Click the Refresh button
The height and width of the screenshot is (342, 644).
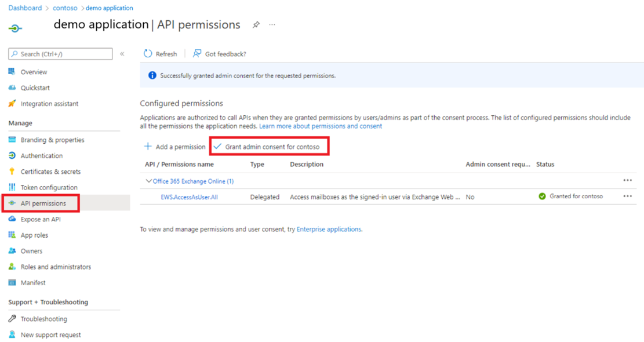(160, 54)
